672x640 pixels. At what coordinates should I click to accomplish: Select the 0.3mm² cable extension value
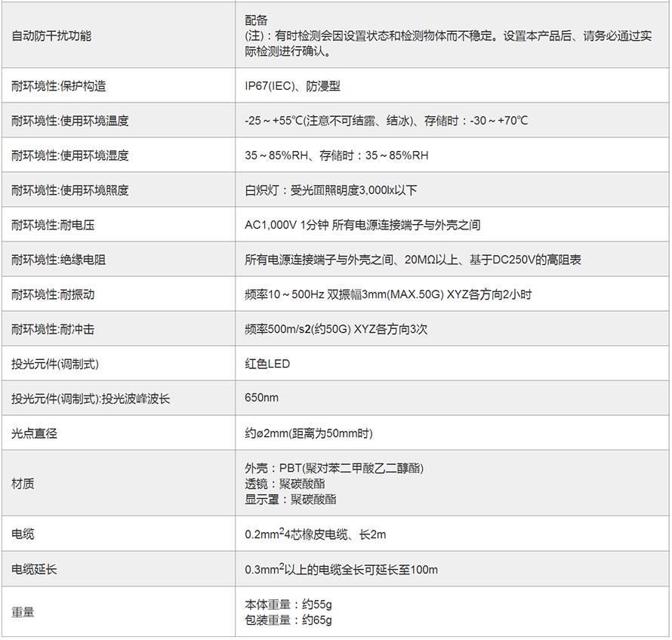click(x=341, y=569)
